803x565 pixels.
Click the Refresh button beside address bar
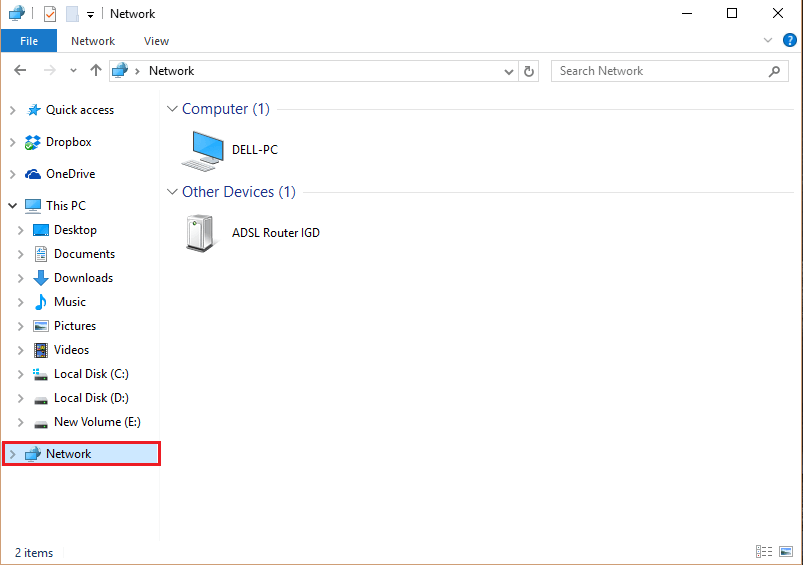click(x=530, y=71)
